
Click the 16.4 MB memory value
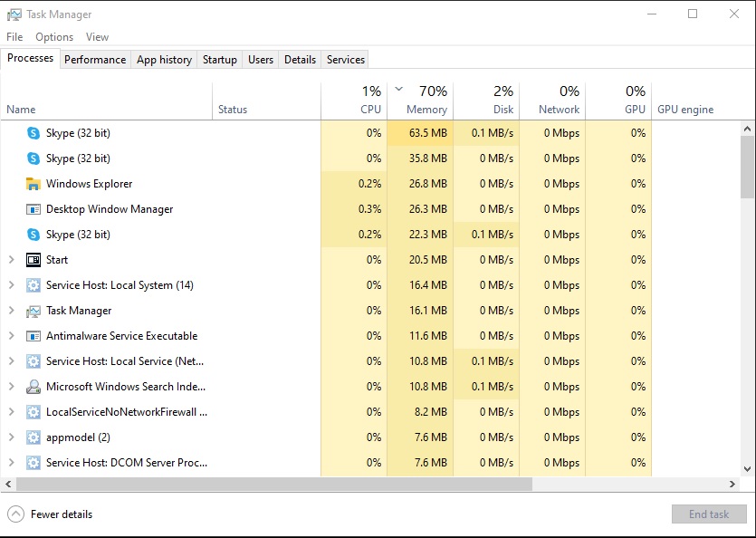point(427,285)
